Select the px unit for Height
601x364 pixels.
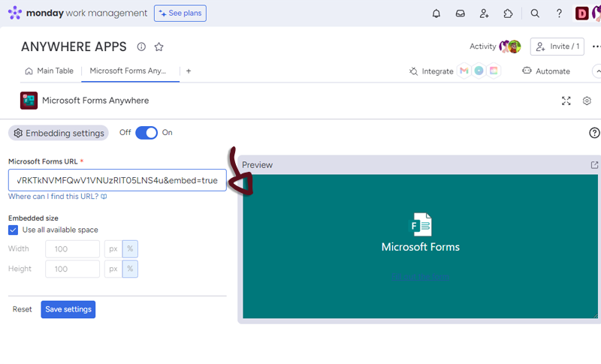(113, 269)
